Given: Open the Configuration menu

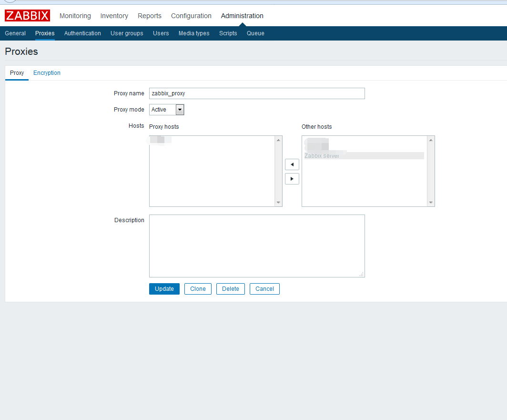Looking at the screenshot, I should (x=191, y=16).
